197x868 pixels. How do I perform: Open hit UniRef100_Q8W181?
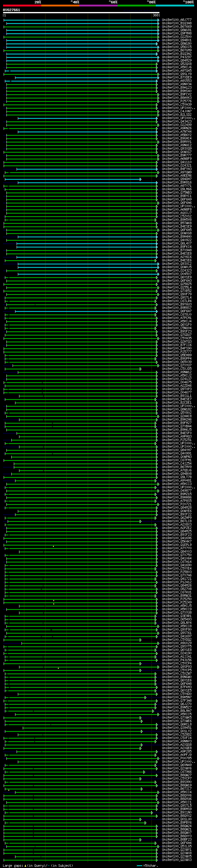click(x=176, y=30)
